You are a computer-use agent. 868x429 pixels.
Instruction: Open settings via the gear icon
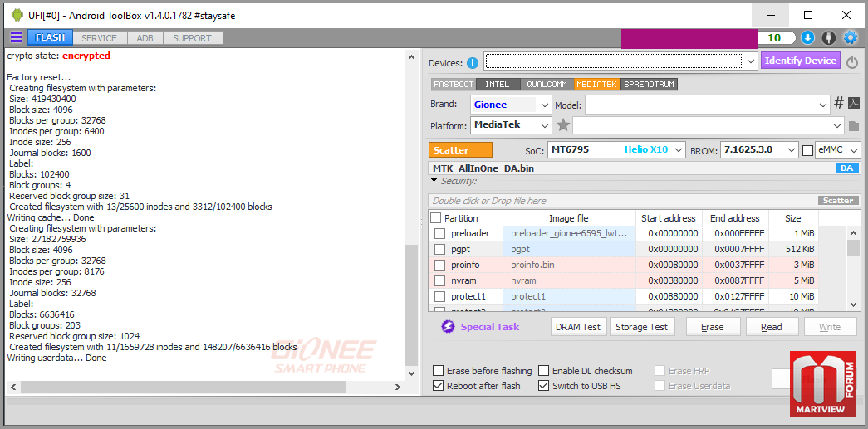[x=850, y=37]
